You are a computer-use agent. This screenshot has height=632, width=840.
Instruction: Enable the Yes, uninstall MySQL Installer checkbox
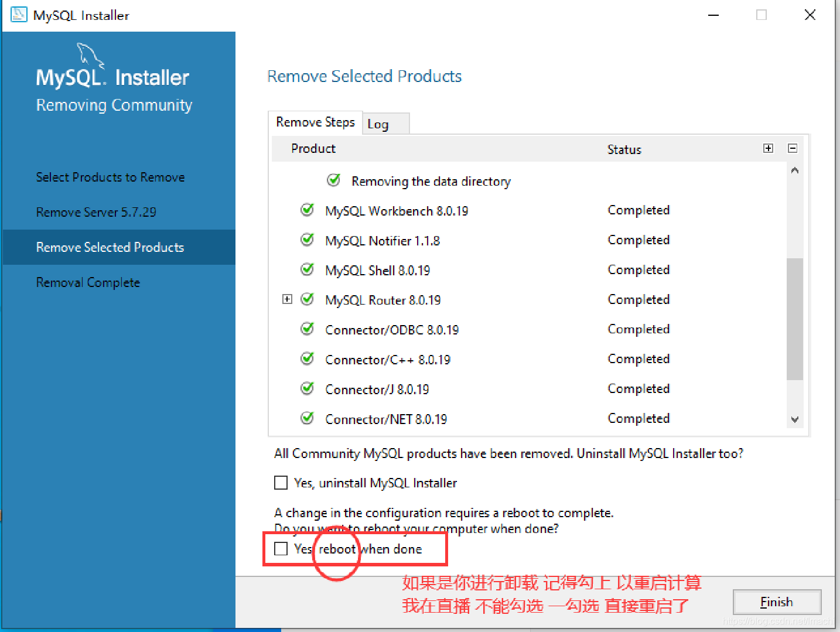click(x=281, y=483)
